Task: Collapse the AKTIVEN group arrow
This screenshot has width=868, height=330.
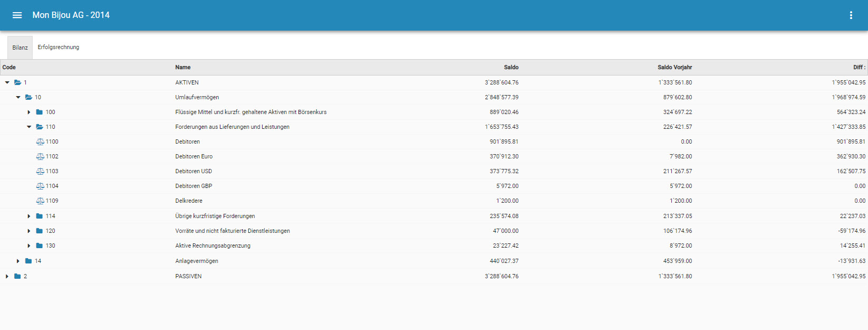Action: [7, 82]
